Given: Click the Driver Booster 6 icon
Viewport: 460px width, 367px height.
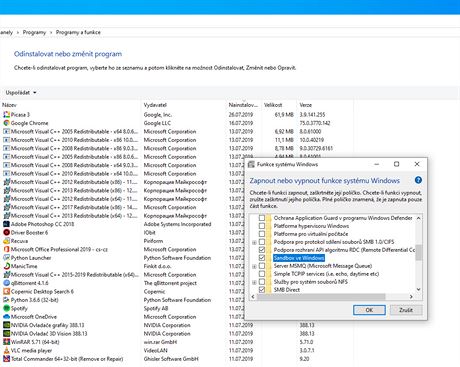Looking at the screenshot, I should point(6,232).
